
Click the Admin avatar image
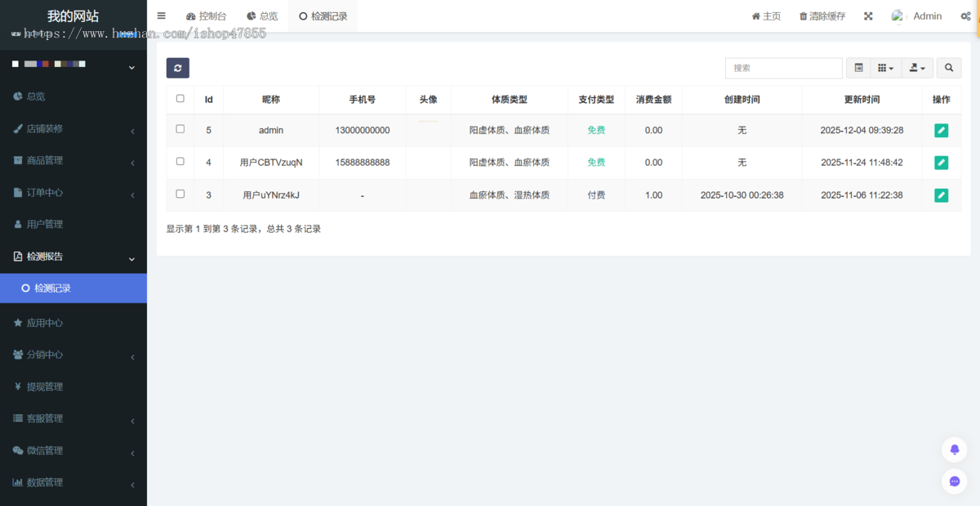tap(898, 16)
